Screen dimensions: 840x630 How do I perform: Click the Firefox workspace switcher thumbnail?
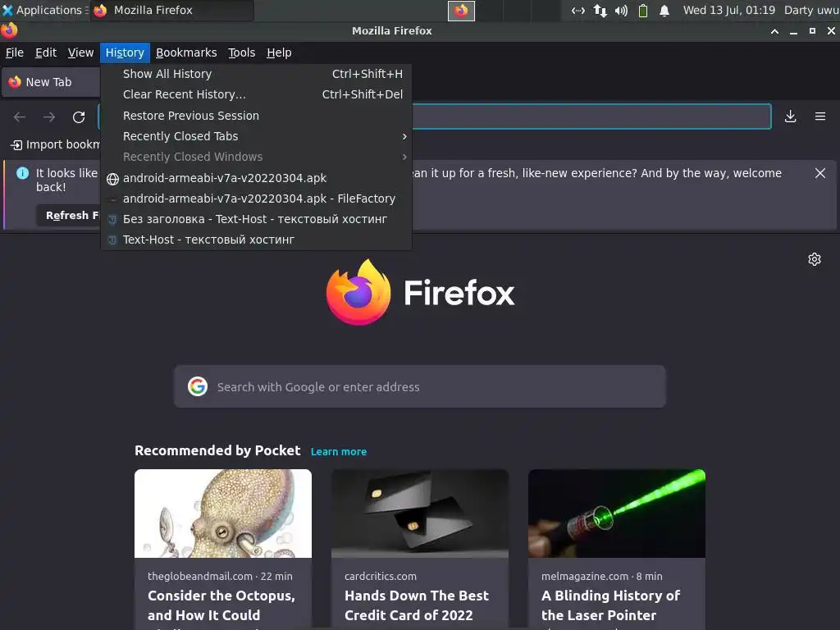click(461, 11)
